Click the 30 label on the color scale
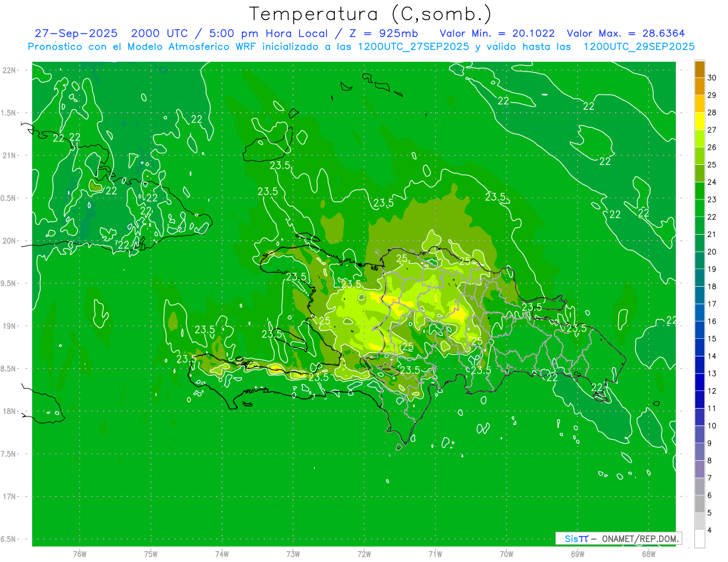The width and height of the screenshot is (728, 562). (712, 78)
